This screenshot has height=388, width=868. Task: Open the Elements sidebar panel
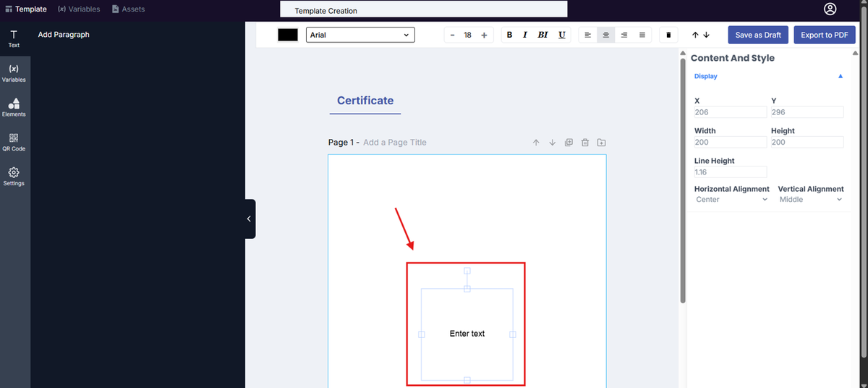click(x=14, y=108)
